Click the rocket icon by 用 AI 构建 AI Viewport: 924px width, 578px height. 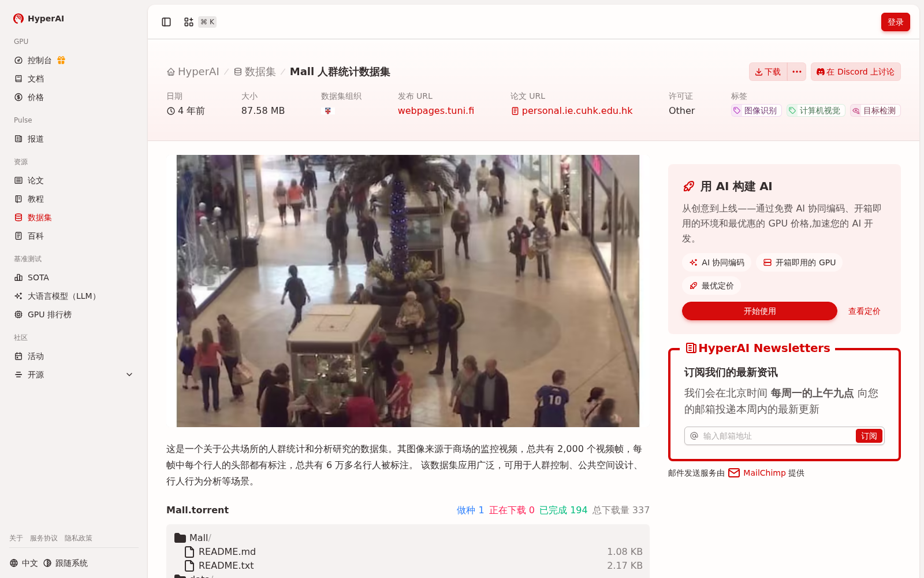[688, 186]
